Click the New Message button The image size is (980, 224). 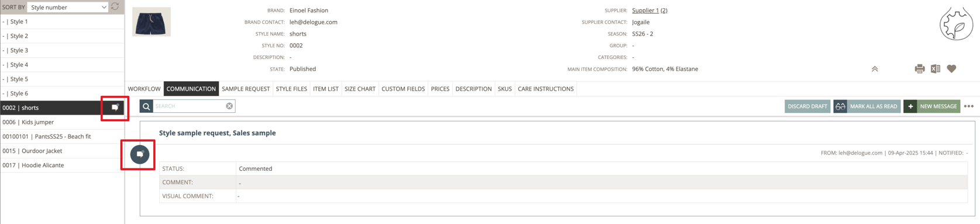932,106
